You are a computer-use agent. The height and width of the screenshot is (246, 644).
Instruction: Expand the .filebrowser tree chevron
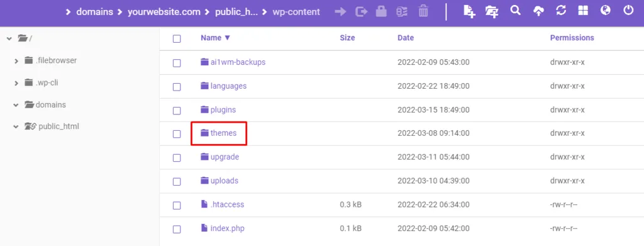tap(16, 61)
